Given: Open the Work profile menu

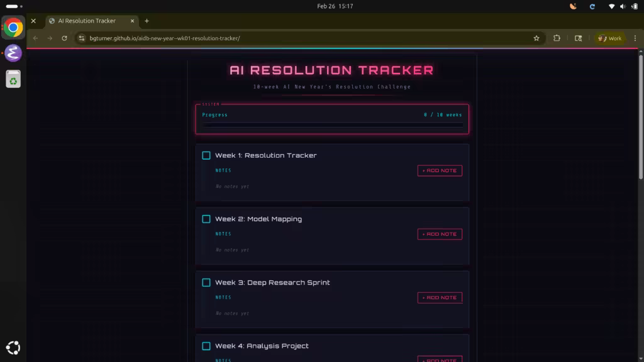Looking at the screenshot, I should pos(610,38).
